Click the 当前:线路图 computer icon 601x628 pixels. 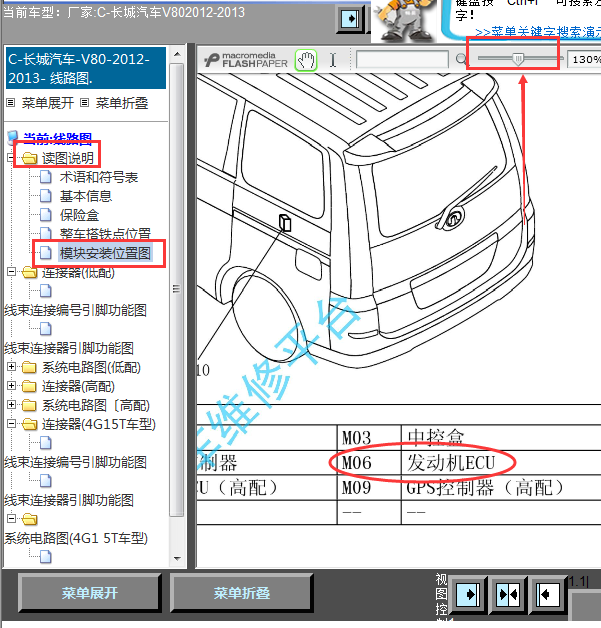tap(13, 138)
